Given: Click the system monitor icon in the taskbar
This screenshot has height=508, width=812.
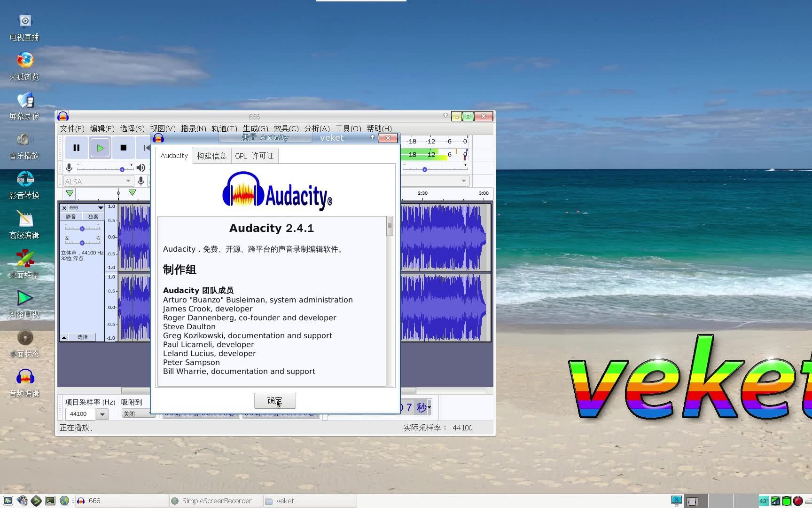Looking at the screenshot, I should click(x=8, y=501).
